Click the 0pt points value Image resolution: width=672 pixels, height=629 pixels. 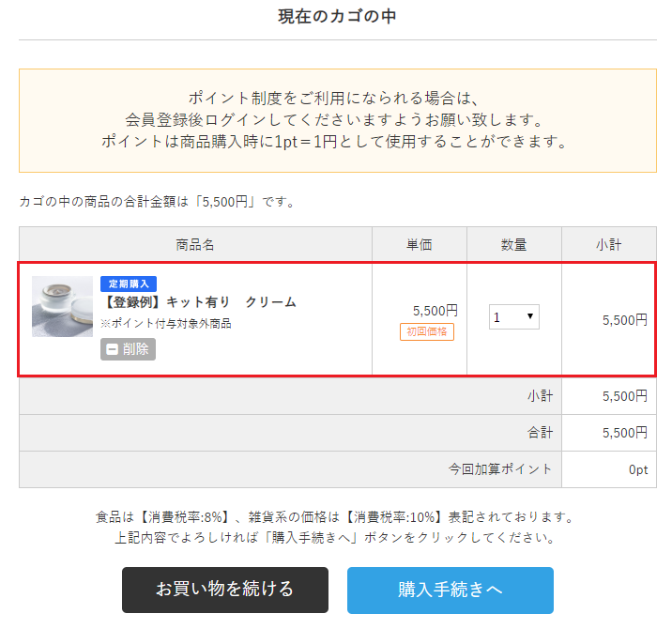pos(638,469)
